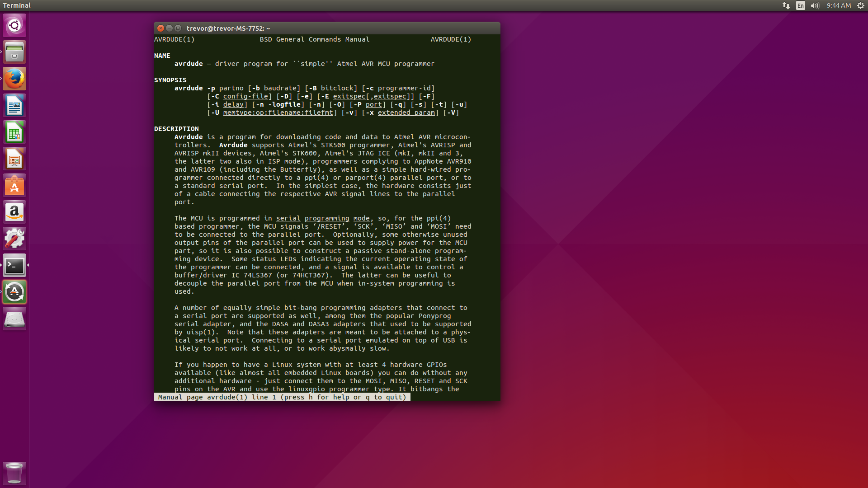Screen dimensions: 868x488
Task: Click the network indicator arrows in the panel
Action: click(785, 5)
